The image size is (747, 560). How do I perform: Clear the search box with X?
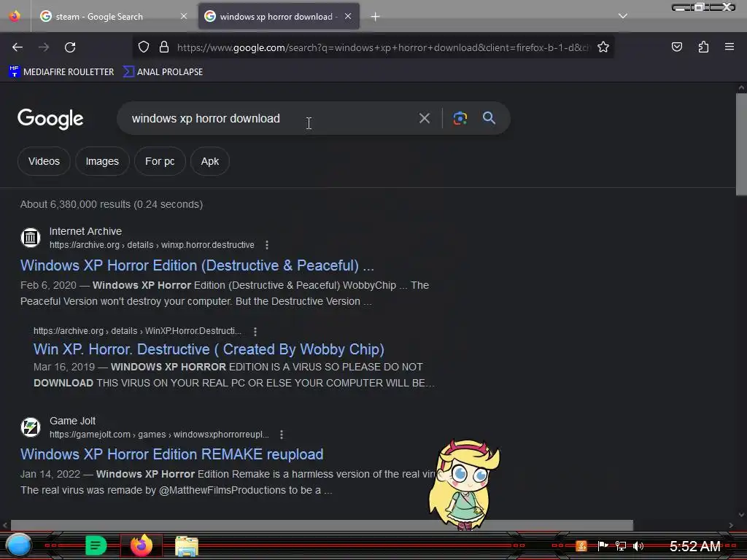coord(424,118)
